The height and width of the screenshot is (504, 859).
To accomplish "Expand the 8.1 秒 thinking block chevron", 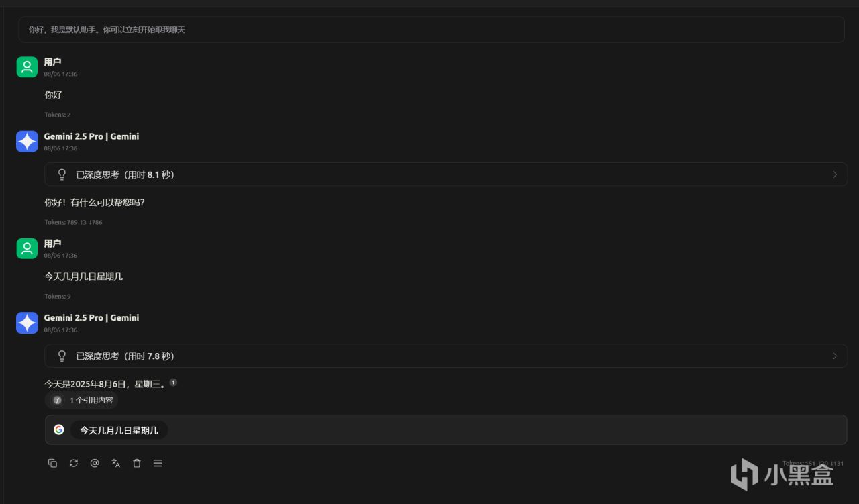I will 835,174.
